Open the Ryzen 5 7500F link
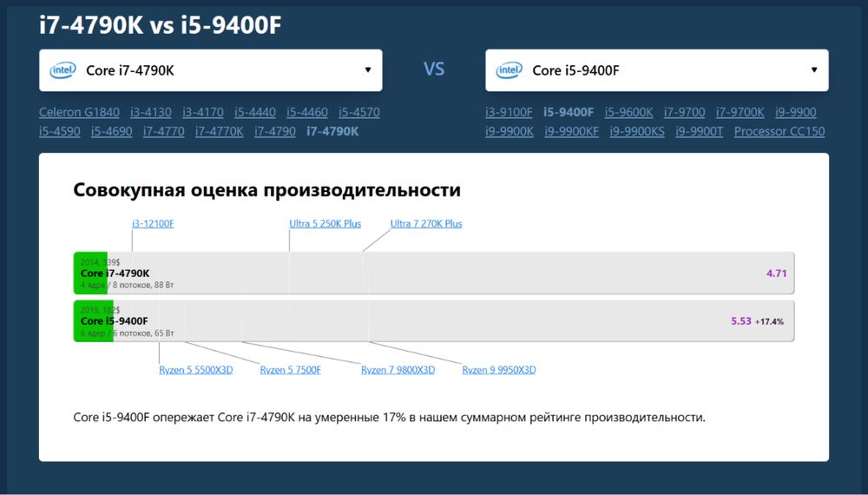 pos(291,370)
